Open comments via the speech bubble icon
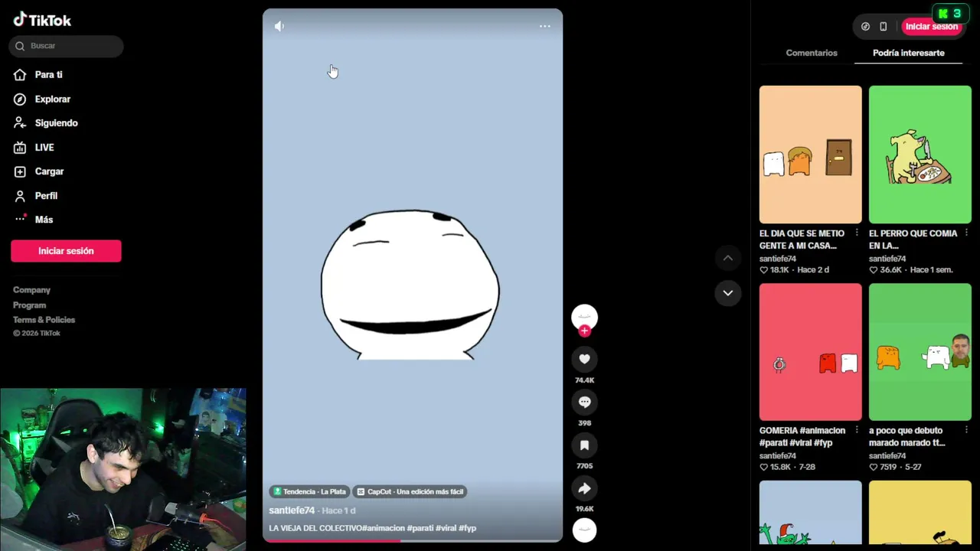The image size is (980, 551). coord(584,402)
